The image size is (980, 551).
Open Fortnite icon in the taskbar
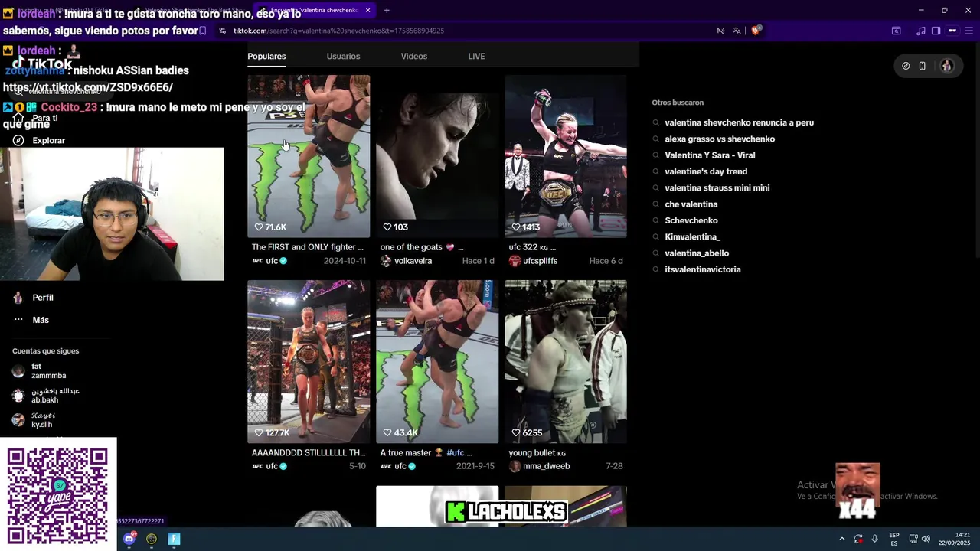[x=174, y=539]
